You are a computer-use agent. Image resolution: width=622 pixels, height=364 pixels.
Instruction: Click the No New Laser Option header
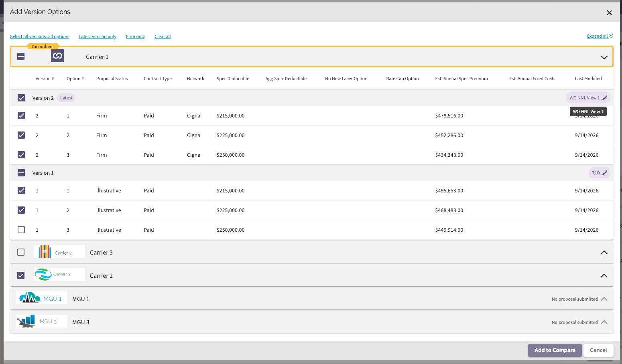coord(346,79)
